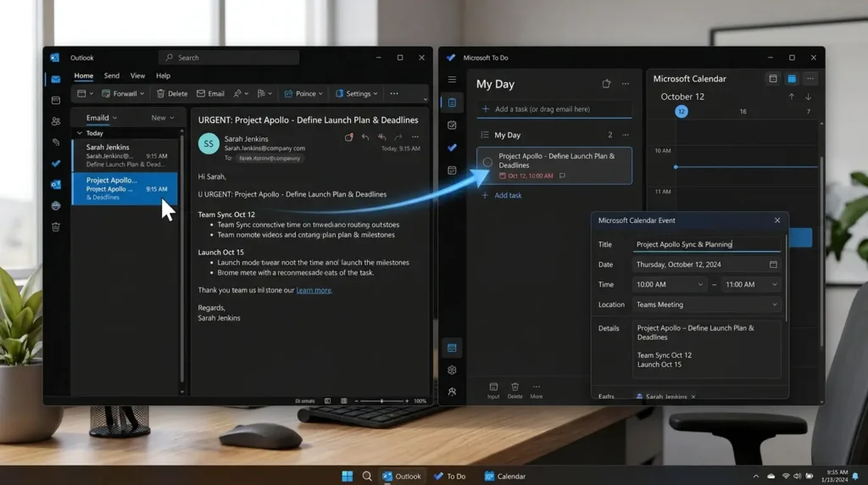Go to previous date with up arrow
868x485 pixels.
[x=792, y=97]
